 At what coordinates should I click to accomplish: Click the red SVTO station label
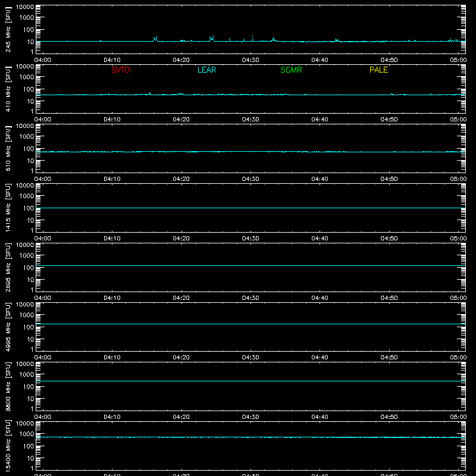121,70
